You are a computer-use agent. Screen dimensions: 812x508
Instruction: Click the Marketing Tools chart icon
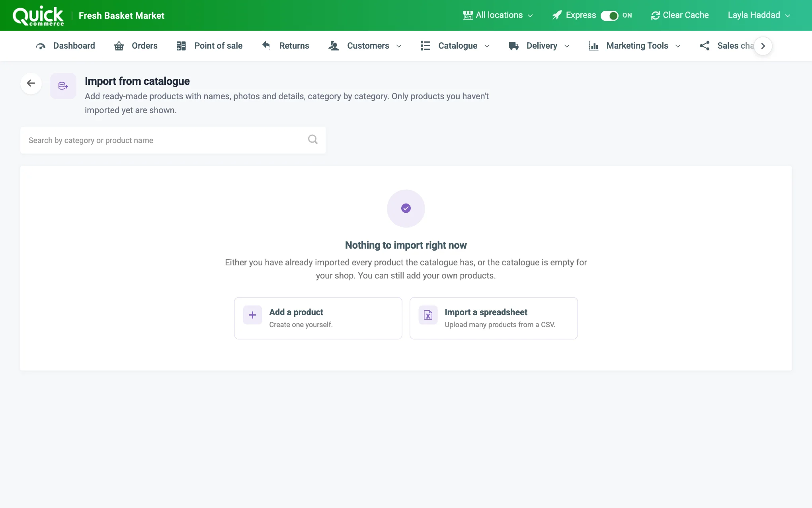point(593,46)
